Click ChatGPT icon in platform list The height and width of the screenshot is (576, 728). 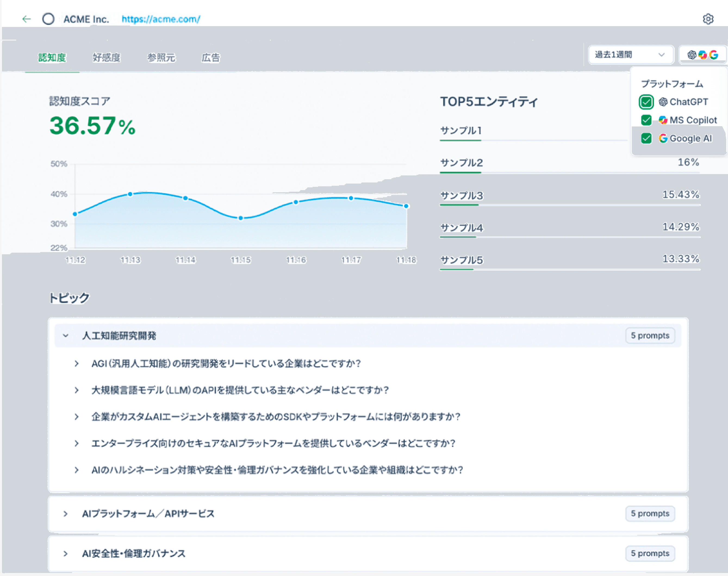[663, 102]
